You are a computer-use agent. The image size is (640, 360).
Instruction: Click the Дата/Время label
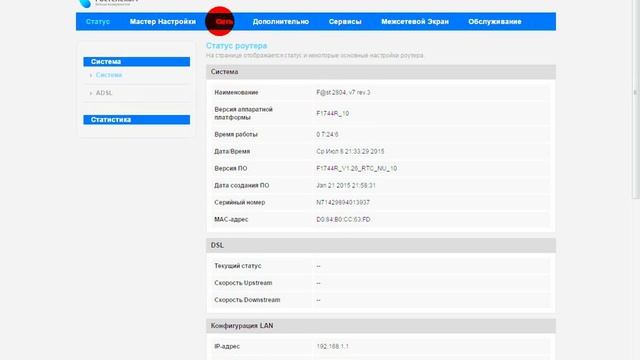pyautogui.click(x=232, y=151)
